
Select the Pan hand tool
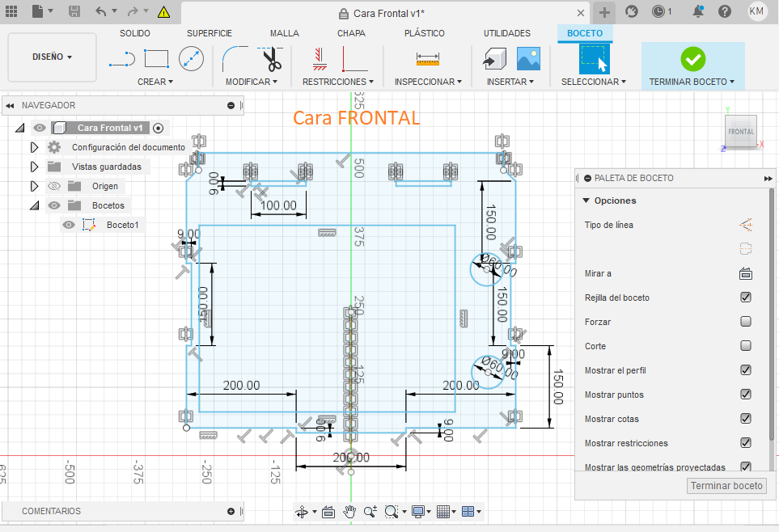pos(349,512)
